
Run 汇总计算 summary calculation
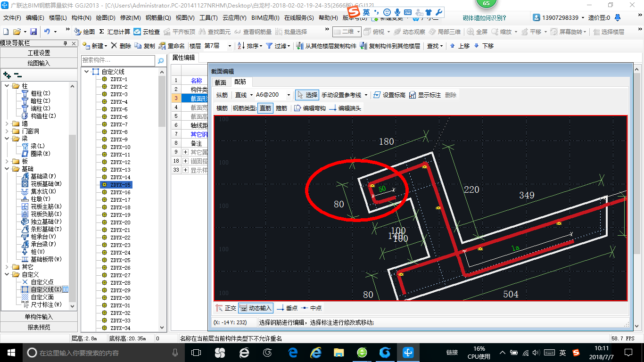[115, 32]
